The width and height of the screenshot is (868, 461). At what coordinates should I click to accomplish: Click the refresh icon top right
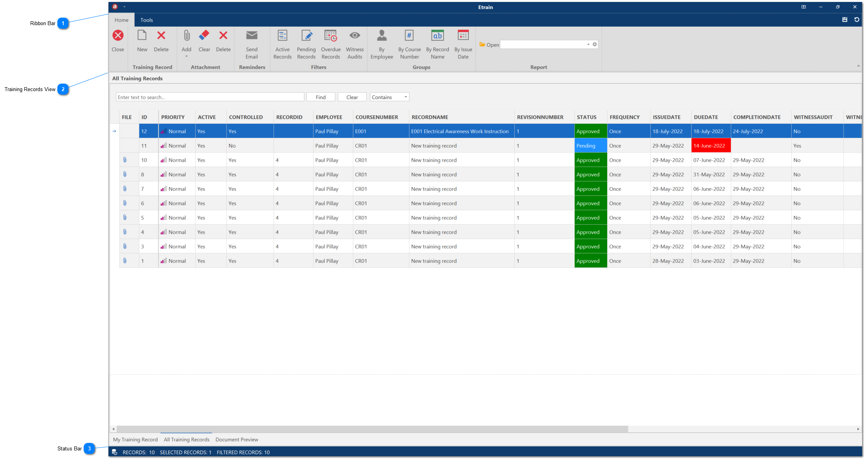[x=857, y=20]
